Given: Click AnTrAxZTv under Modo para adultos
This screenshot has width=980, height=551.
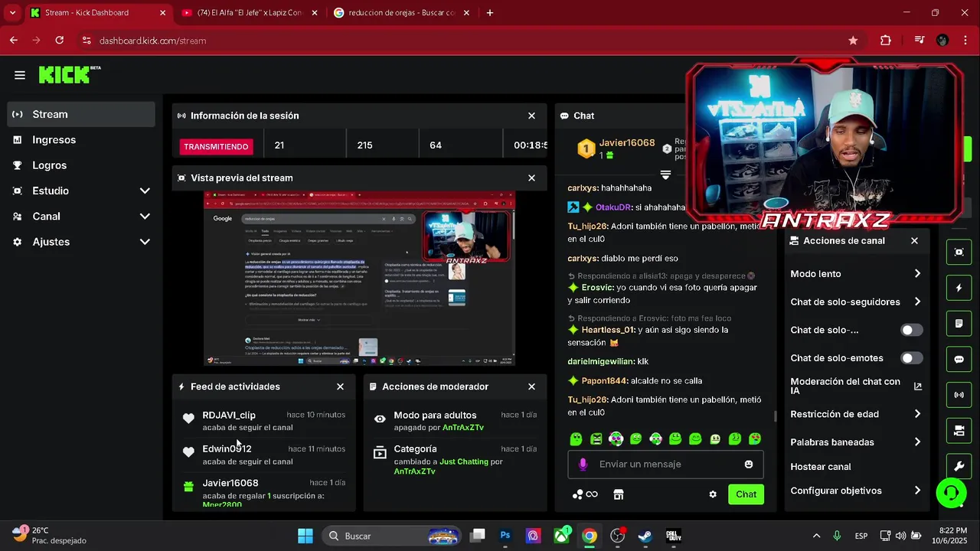Looking at the screenshot, I should pyautogui.click(x=463, y=428).
